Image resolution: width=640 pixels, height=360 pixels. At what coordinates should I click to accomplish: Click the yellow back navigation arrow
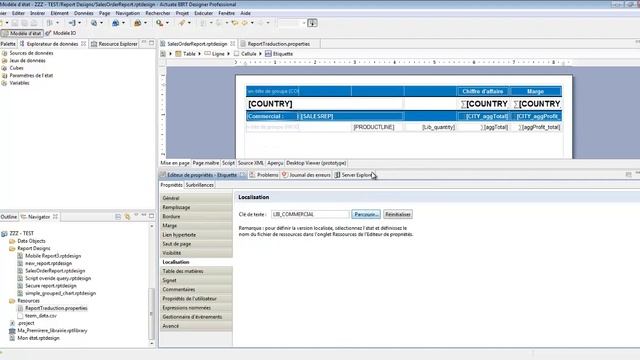click(x=235, y=23)
